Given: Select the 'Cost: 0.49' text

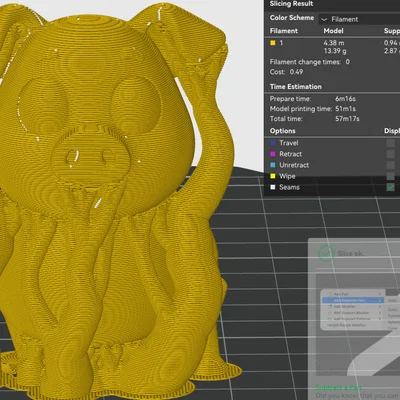Looking at the screenshot, I should [286, 72].
